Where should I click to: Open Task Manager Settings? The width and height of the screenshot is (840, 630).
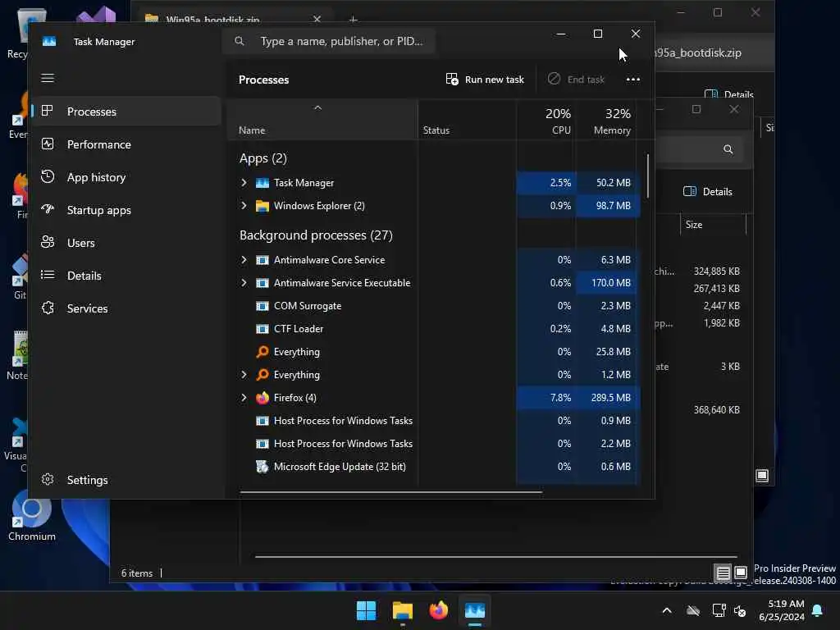coord(127,479)
